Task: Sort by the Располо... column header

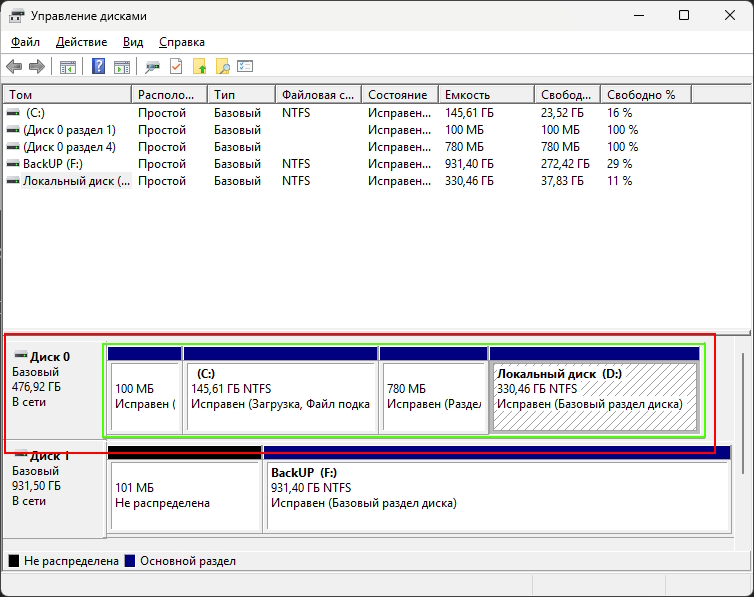Action: [169, 95]
